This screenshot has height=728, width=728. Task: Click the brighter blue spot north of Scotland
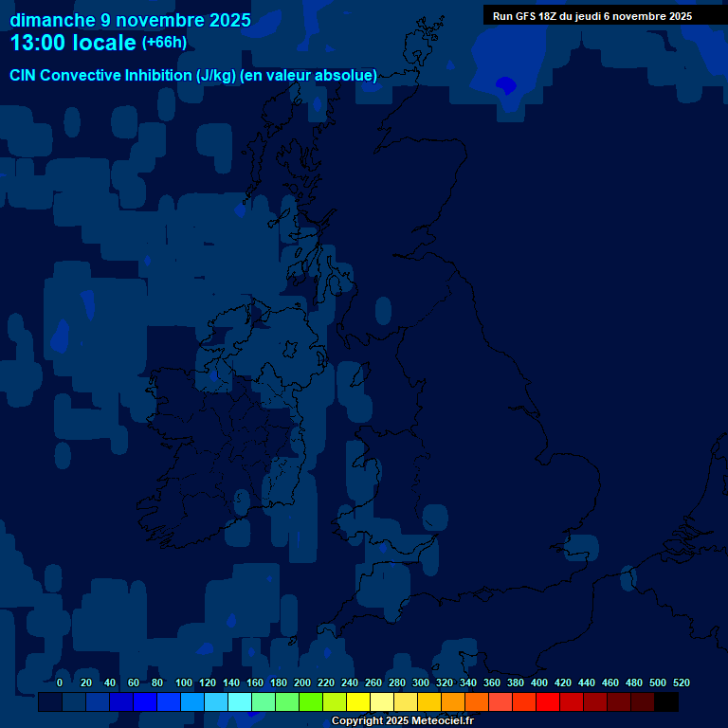coord(506,85)
